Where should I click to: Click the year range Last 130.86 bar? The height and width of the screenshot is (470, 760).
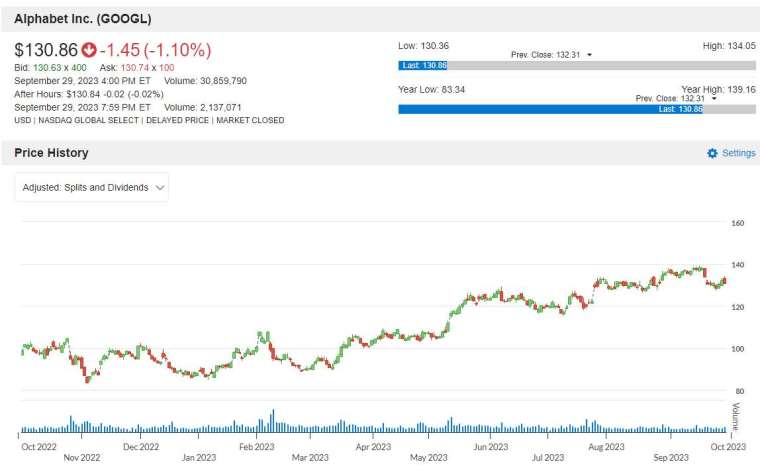(551, 109)
